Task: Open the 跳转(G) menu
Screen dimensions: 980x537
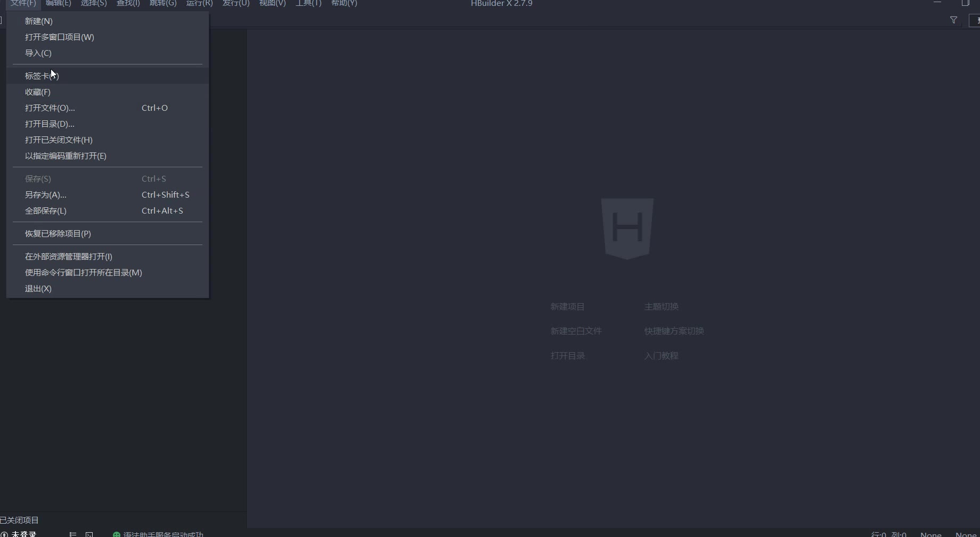Action: tap(163, 3)
